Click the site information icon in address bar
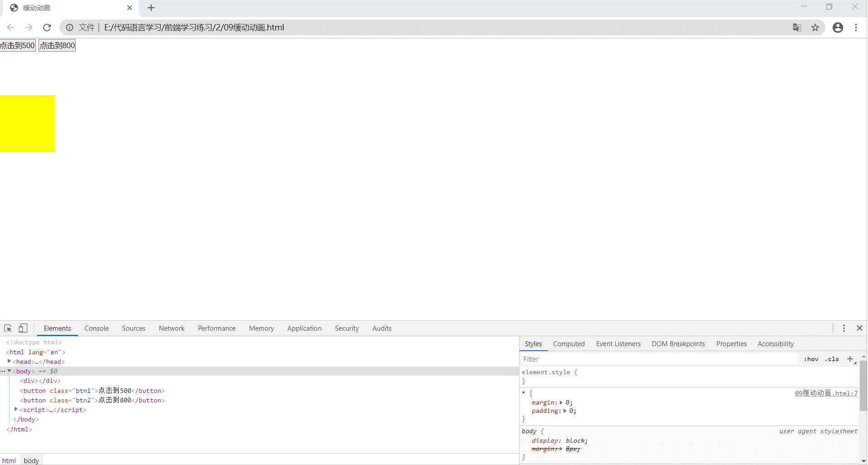This screenshot has width=868, height=465. [69, 28]
